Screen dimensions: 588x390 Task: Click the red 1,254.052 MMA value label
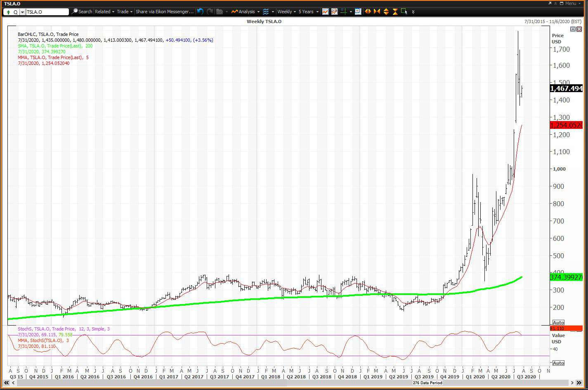(566, 125)
